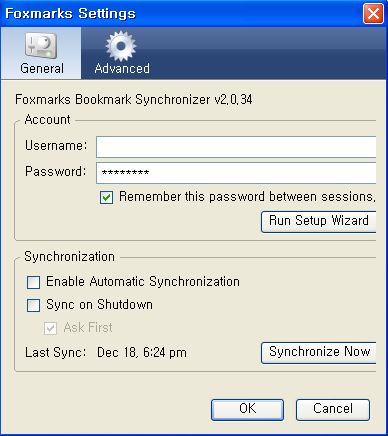Click the Account group heading
Viewport: 388px width, 436px height.
(47, 119)
